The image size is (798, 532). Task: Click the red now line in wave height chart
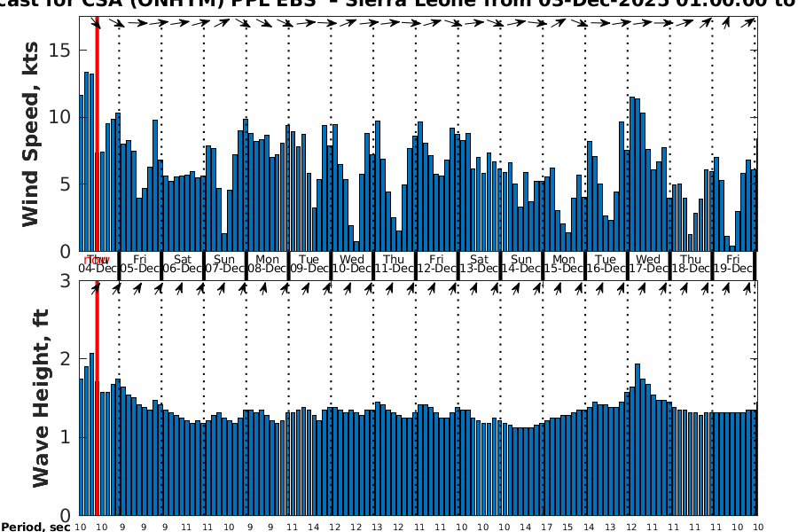[97, 399]
